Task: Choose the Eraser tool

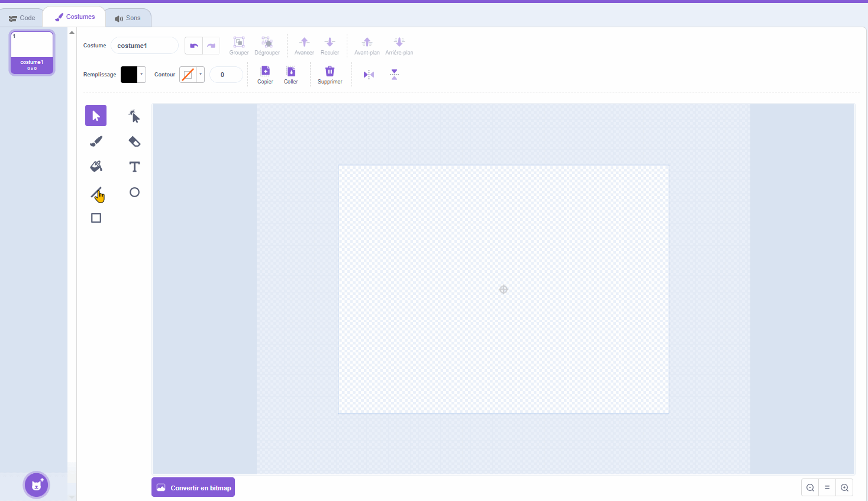Action: [x=134, y=142]
